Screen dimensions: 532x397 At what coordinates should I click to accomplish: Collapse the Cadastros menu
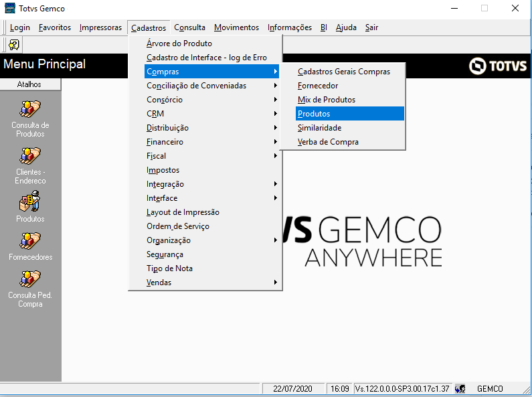[149, 27]
